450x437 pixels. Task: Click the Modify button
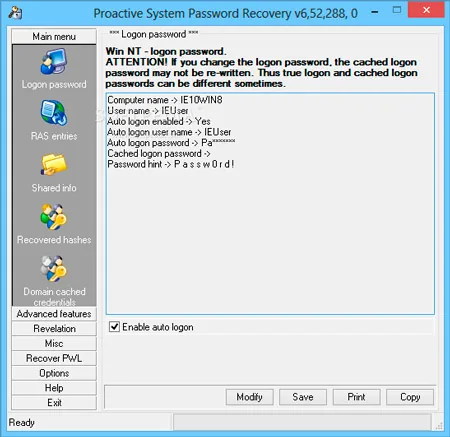pos(249,397)
